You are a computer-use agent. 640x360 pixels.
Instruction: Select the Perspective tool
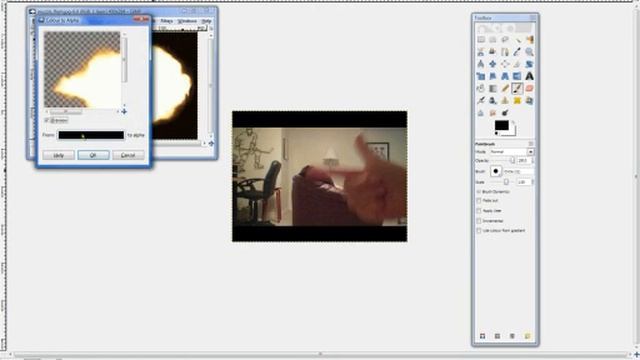(505, 76)
